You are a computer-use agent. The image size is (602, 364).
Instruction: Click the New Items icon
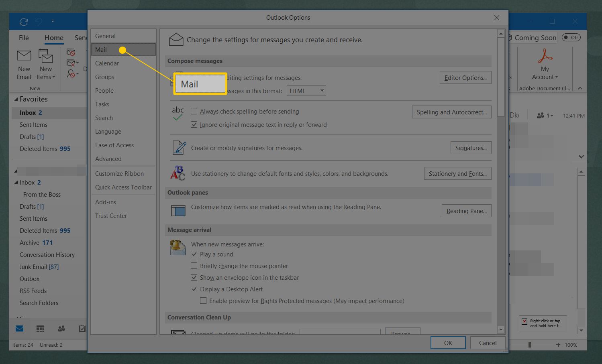(x=46, y=56)
